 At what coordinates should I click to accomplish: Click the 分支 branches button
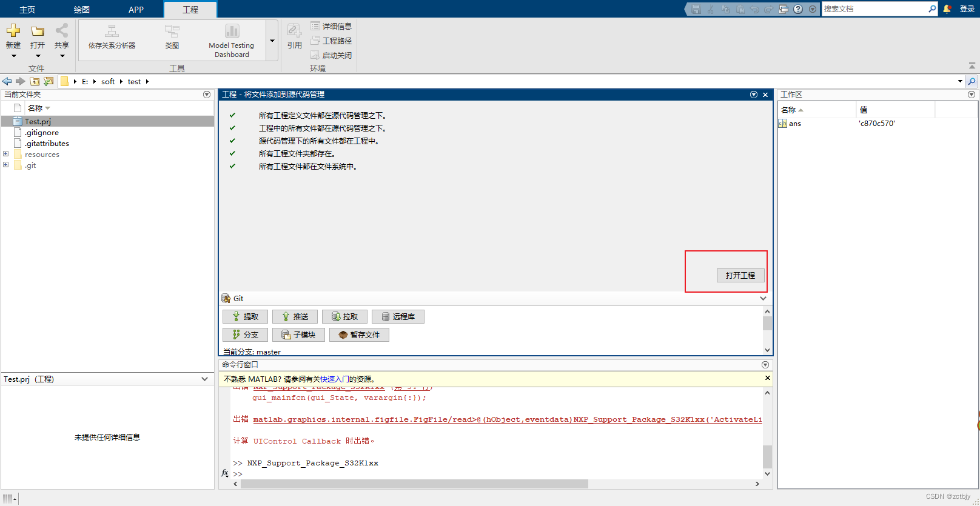(245, 335)
